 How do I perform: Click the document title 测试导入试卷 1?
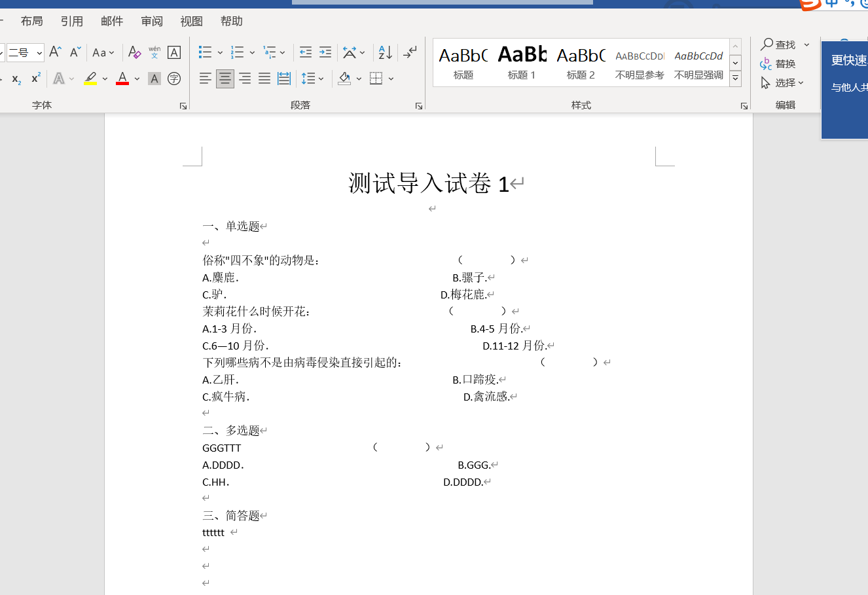(429, 183)
